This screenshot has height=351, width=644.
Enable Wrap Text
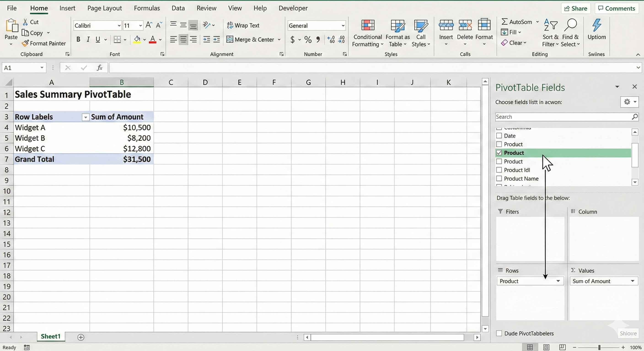tap(244, 25)
